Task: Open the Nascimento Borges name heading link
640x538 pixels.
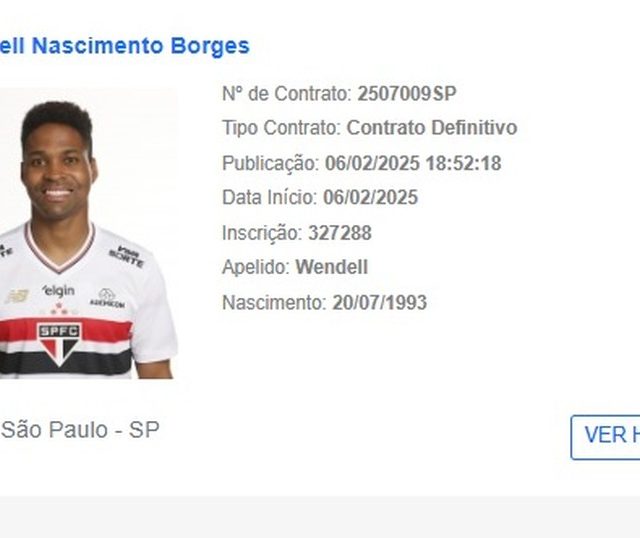Action: 124,46
